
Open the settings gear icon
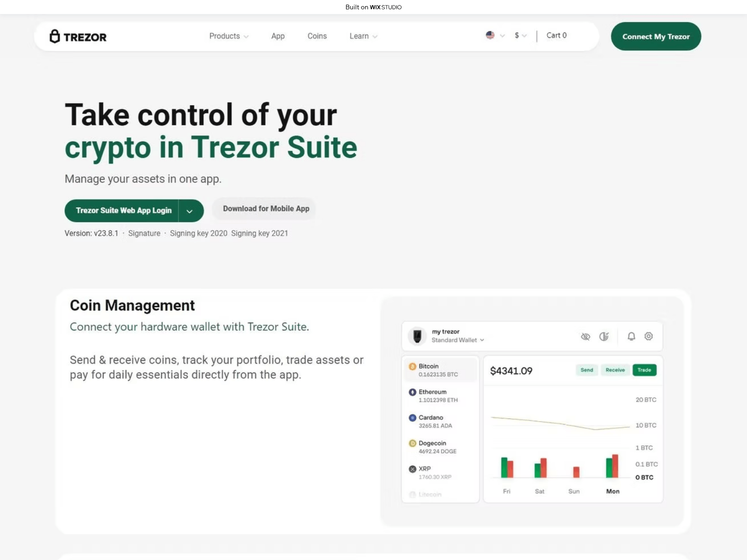[648, 336]
